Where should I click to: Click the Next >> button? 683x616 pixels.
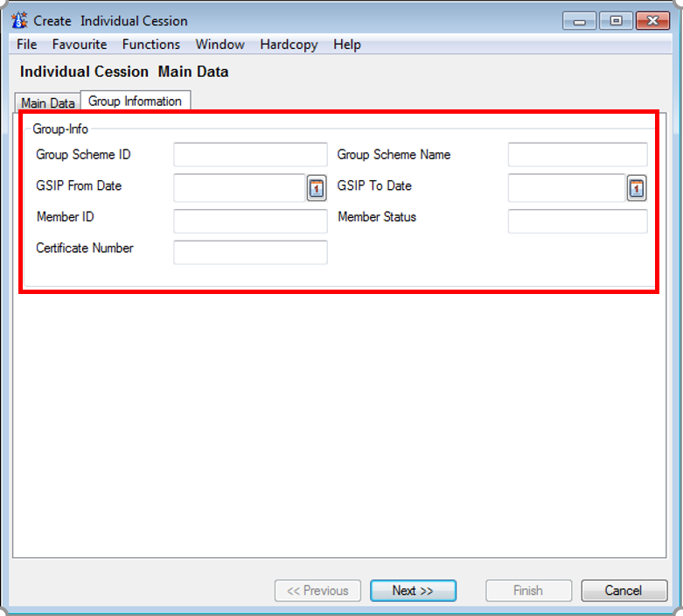(413, 591)
